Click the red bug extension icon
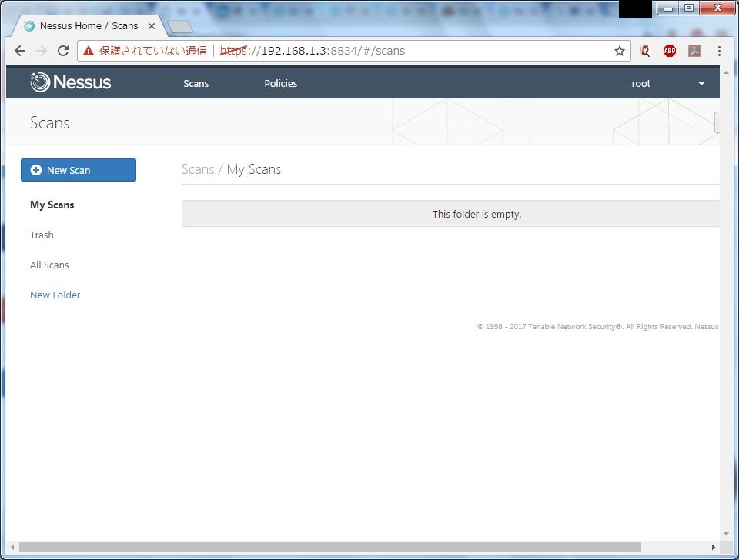 coord(645,51)
